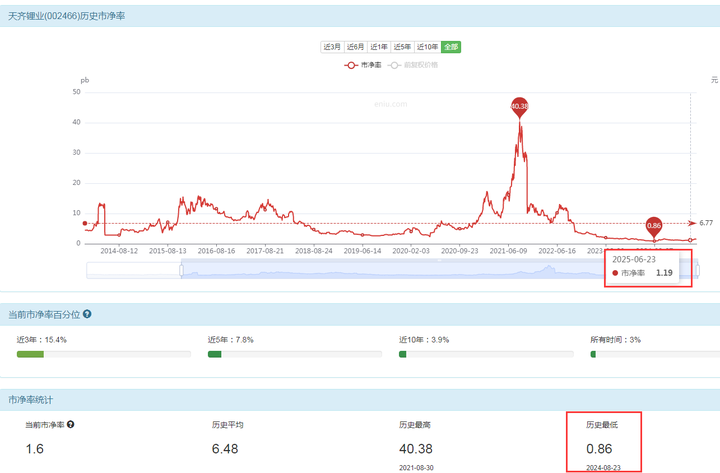
Task: Click the help icon beside 当前市净率百分位
Action: 87,314
